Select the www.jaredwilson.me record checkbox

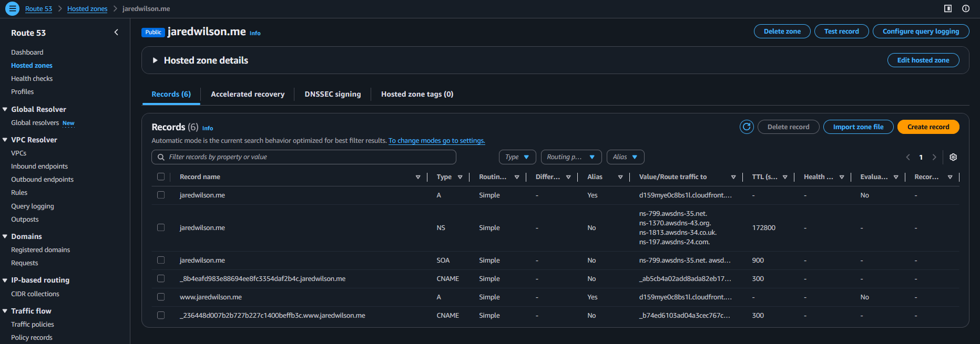(x=161, y=297)
